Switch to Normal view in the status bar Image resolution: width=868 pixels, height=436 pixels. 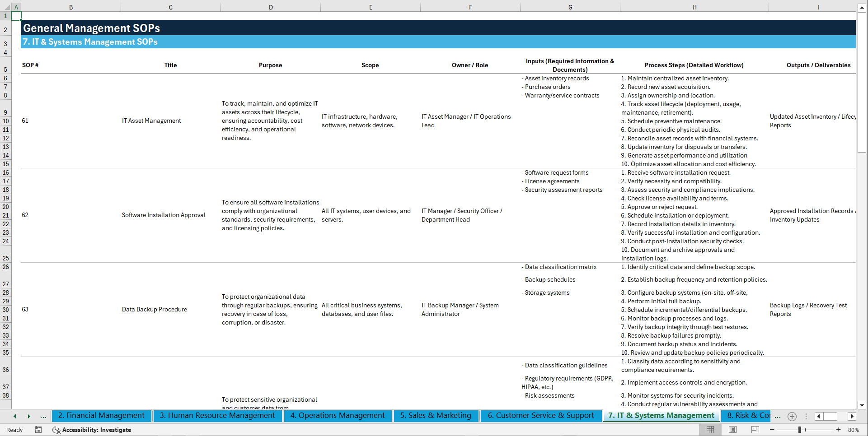pyautogui.click(x=710, y=430)
